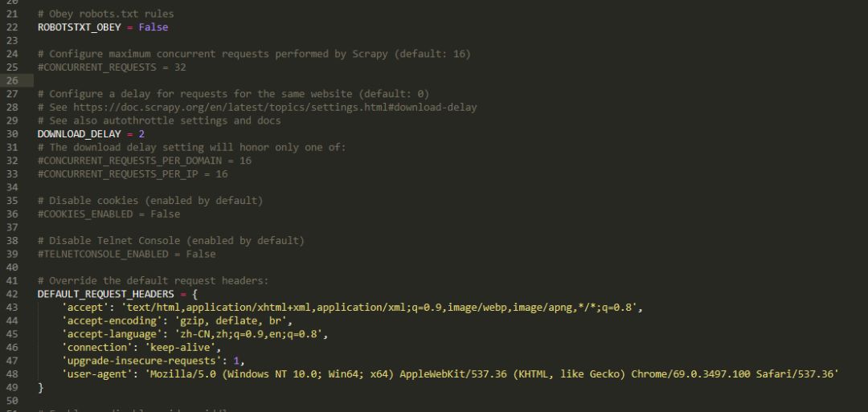Open the doc.scrapy.org settings URL in comment
This screenshot has width=868, height=412.
(275, 108)
